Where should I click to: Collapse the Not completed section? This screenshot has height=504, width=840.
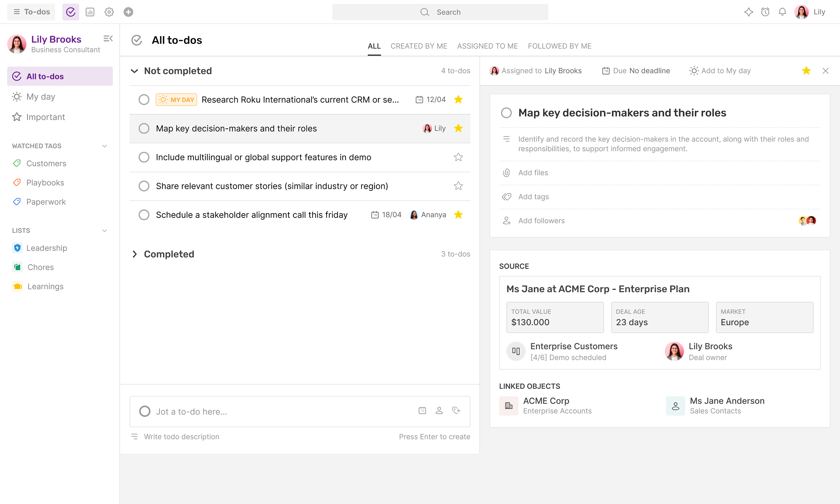pos(135,71)
